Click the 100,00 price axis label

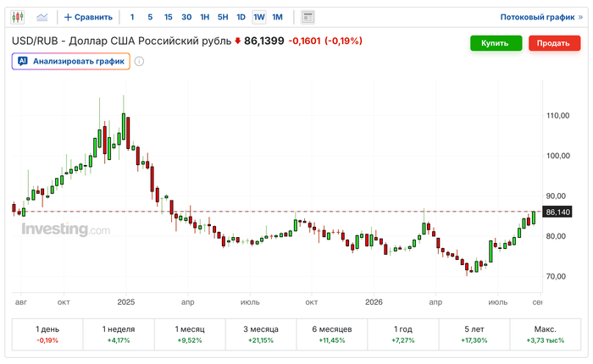(557, 156)
